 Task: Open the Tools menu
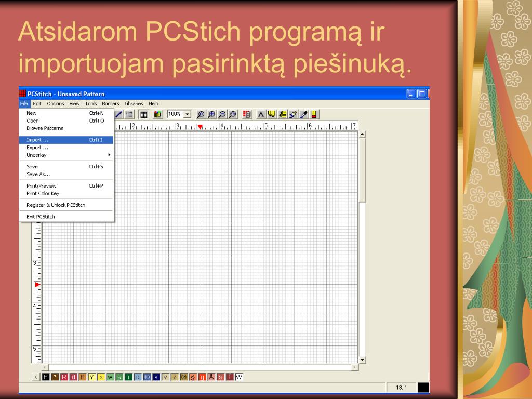(90, 104)
